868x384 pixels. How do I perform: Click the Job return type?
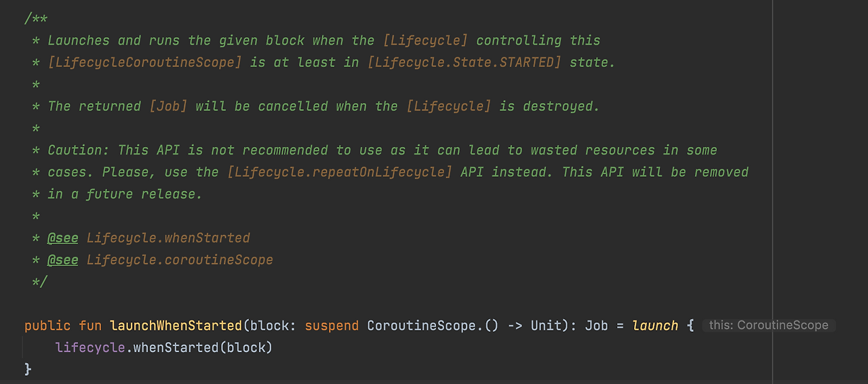(x=597, y=326)
